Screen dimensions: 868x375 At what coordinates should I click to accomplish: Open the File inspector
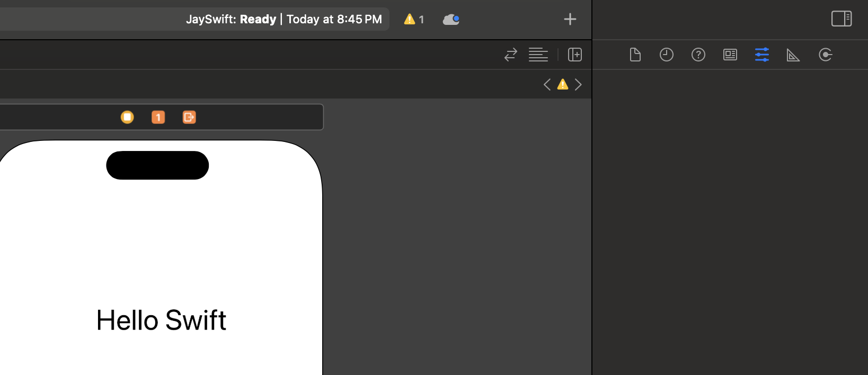(635, 55)
